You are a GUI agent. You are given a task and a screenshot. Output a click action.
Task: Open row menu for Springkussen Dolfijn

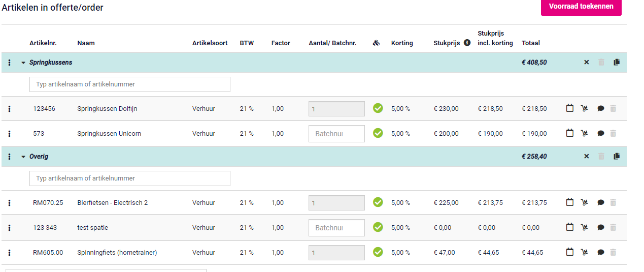pyautogui.click(x=10, y=109)
